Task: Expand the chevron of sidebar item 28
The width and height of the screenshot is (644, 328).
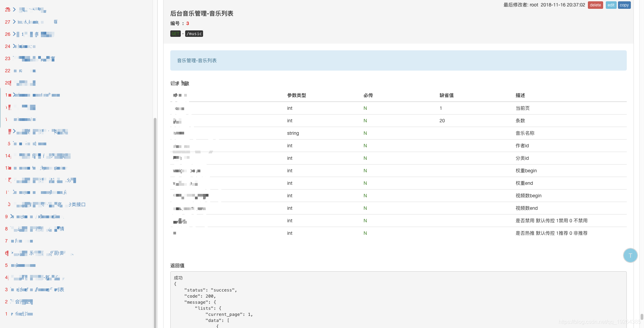Action: 14,9
